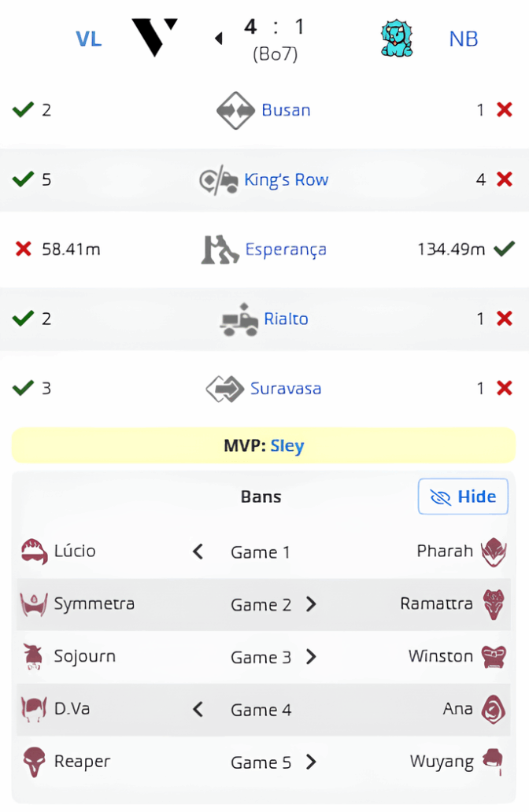Screen dimensions: 529x812
Task: Open the Esperança map link
Action: pyautogui.click(x=286, y=249)
